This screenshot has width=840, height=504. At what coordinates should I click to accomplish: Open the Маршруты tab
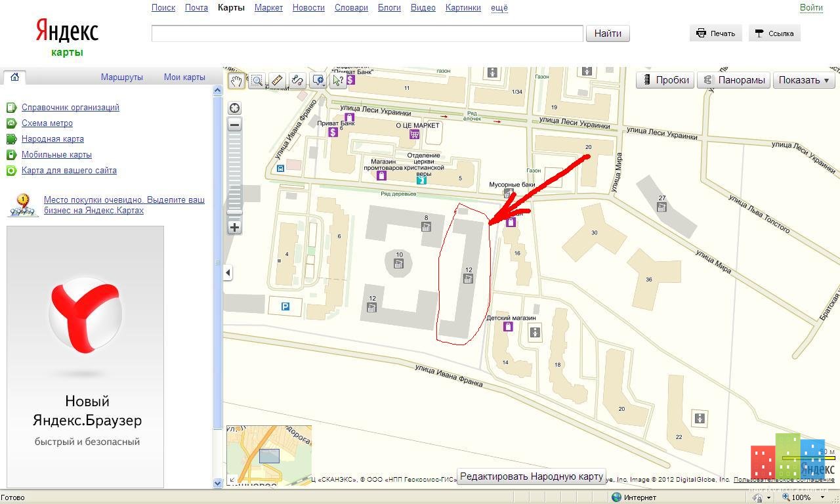pos(122,77)
